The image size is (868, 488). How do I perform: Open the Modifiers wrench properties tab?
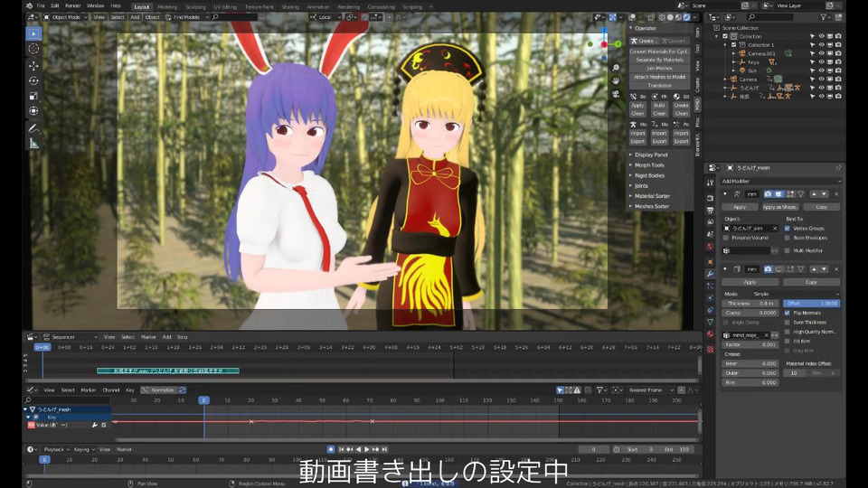point(711,274)
